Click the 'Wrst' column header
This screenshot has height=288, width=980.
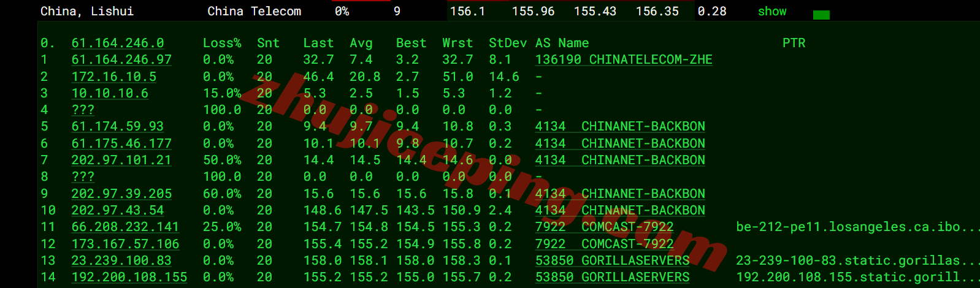[457, 43]
